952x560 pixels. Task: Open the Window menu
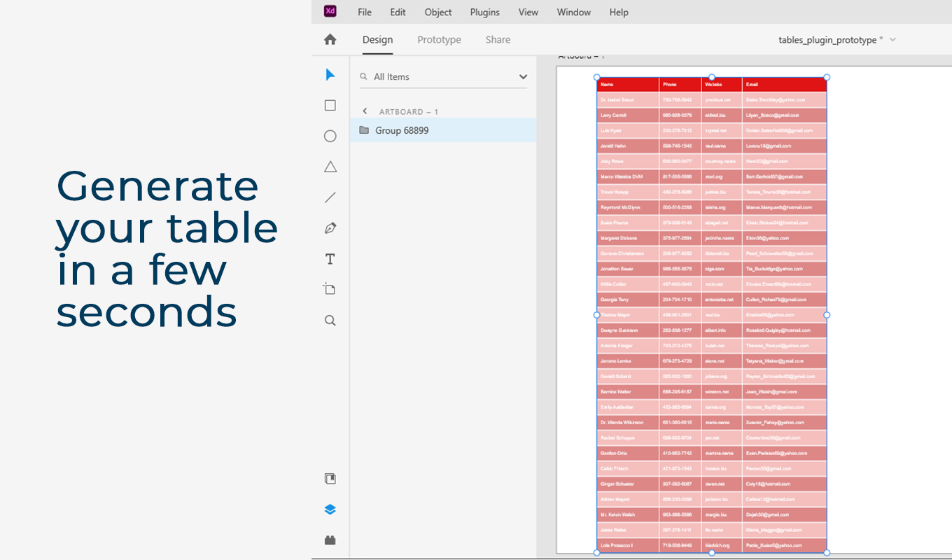[x=574, y=12]
